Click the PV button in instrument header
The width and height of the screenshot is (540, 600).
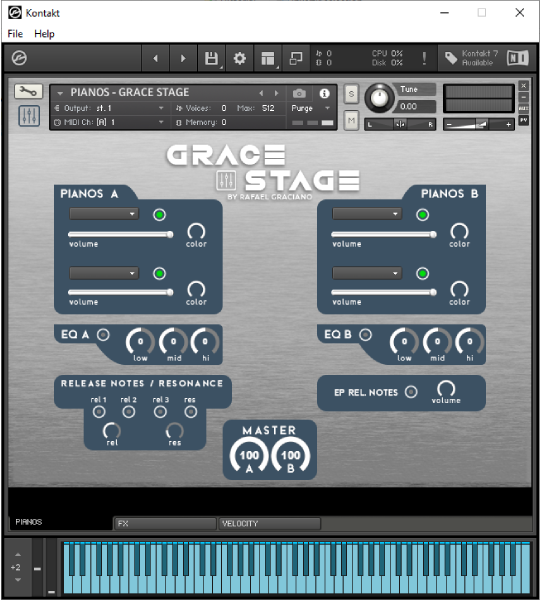523,120
